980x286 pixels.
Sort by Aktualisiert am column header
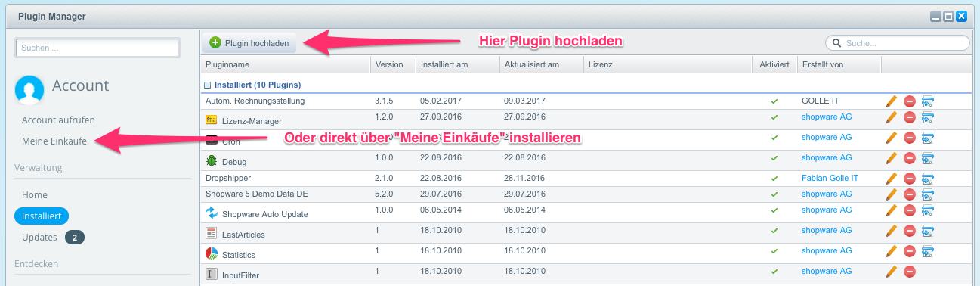[541, 64]
